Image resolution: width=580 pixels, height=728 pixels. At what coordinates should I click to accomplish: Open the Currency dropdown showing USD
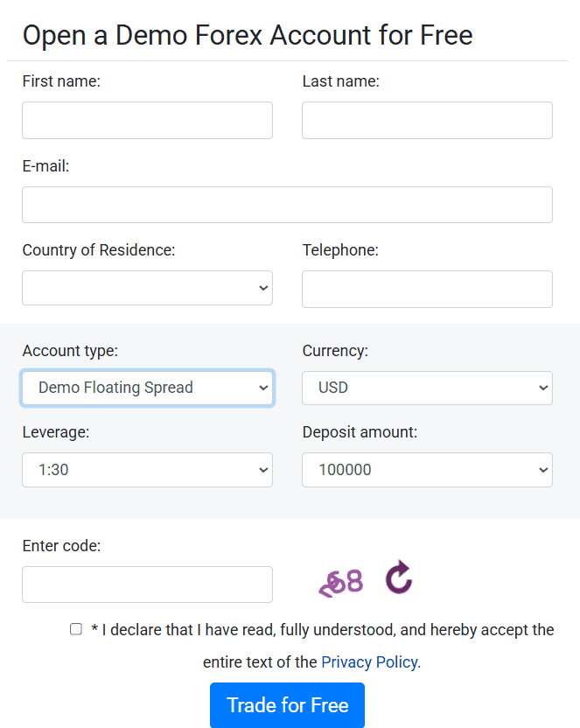(427, 388)
